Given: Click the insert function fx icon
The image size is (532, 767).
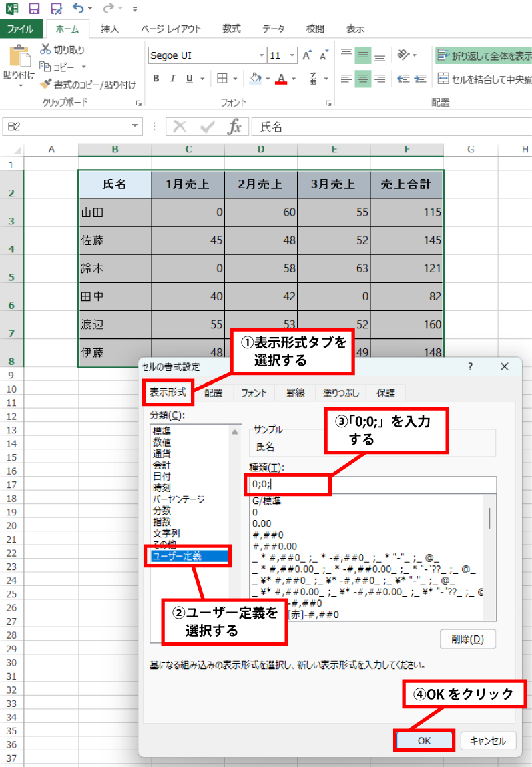Looking at the screenshot, I should (234, 127).
